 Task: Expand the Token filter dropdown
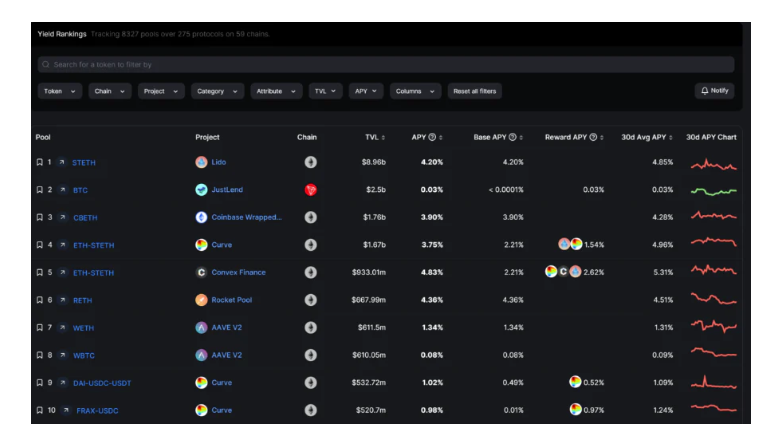click(x=60, y=91)
